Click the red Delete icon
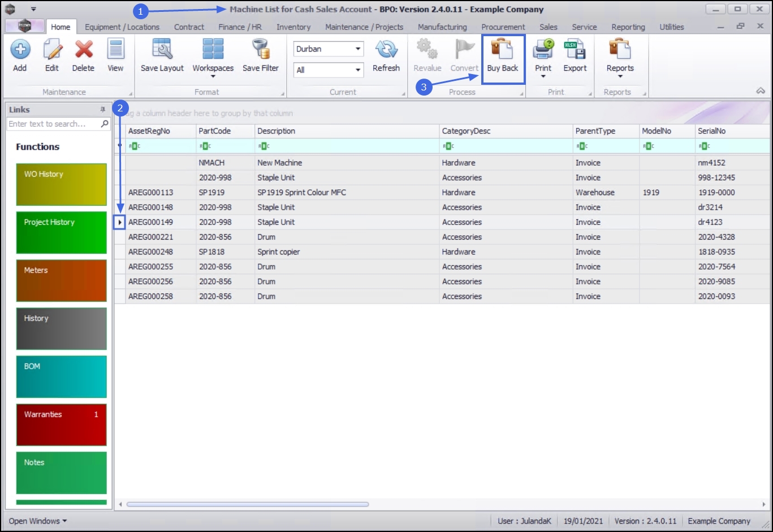This screenshot has height=532, width=773. point(84,50)
